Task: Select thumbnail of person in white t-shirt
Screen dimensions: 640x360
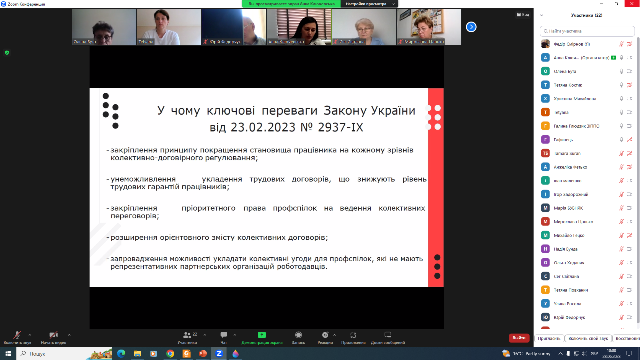Action: click(169, 27)
